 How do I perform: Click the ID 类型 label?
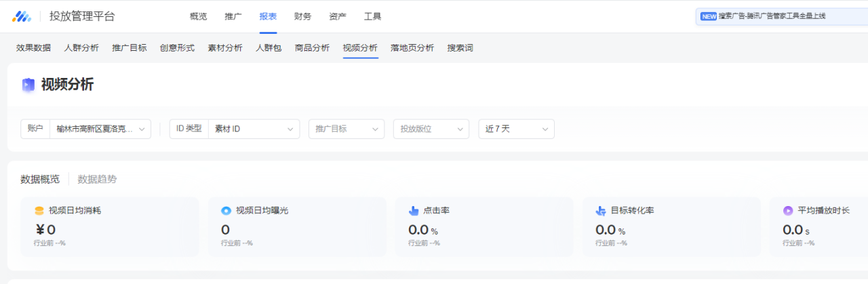tap(189, 129)
